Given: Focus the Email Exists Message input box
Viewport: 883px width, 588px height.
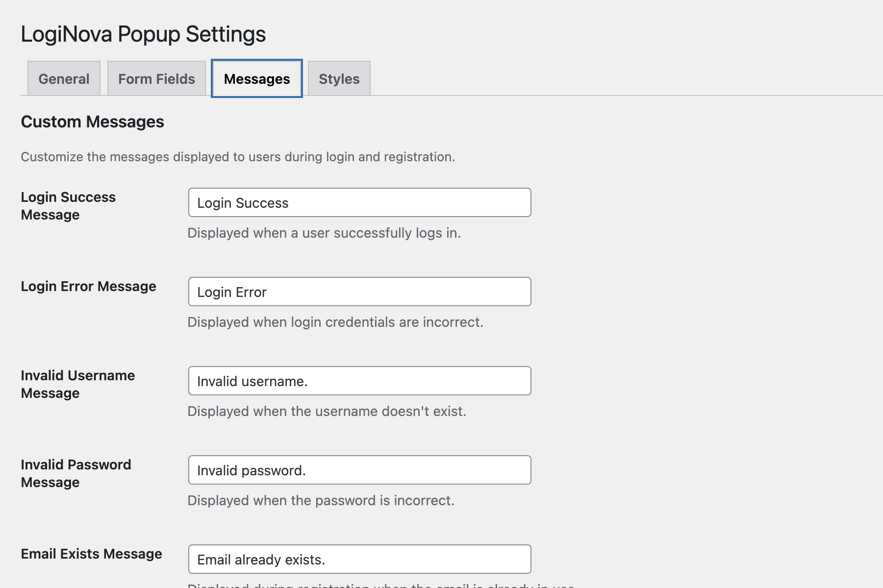Looking at the screenshot, I should tap(359, 559).
